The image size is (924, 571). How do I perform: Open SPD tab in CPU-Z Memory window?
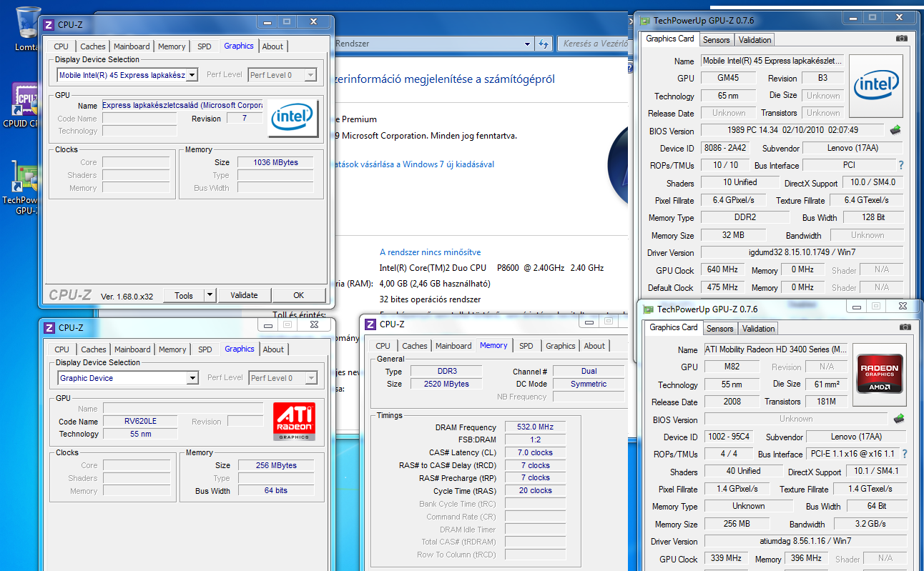click(526, 346)
